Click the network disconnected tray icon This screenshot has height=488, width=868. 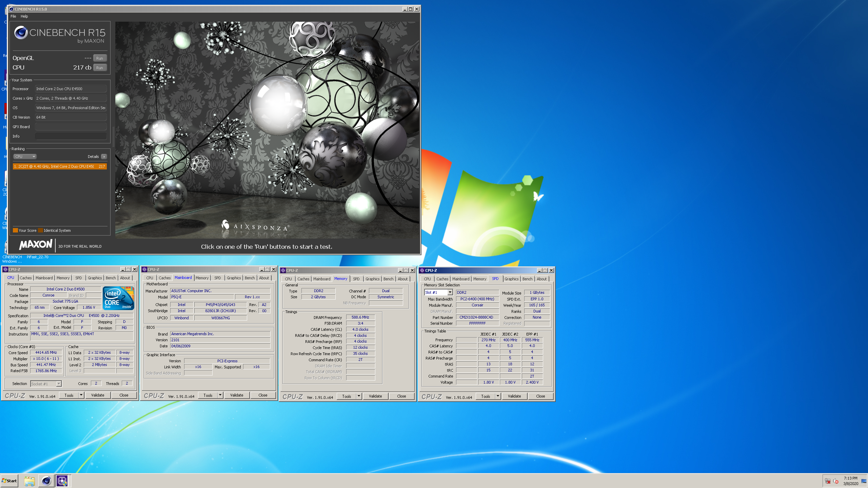pyautogui.click(x=828, y=481)
